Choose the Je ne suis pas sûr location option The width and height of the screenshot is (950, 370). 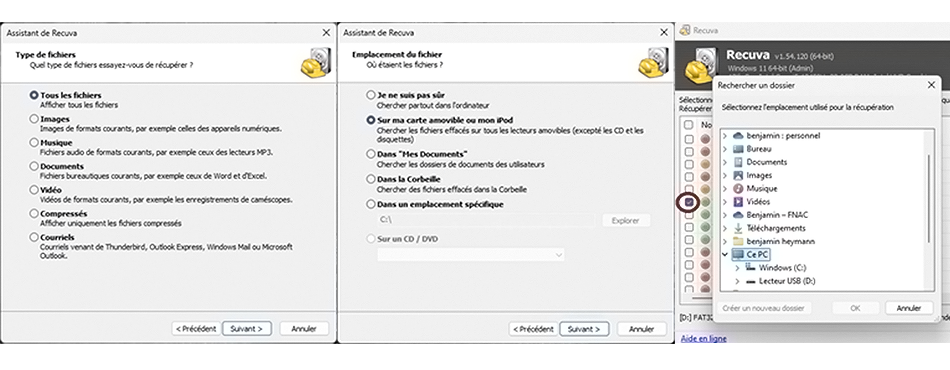371,96
